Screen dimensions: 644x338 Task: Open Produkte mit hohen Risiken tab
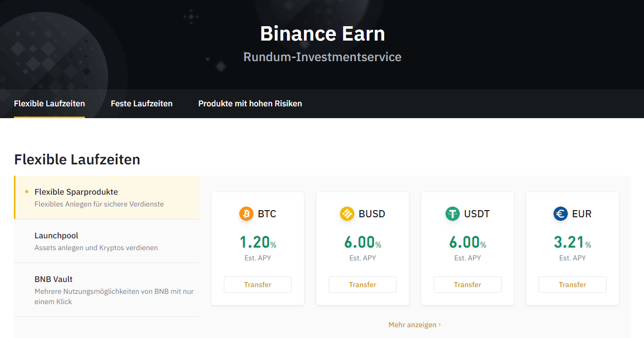(x=250, y=103)
